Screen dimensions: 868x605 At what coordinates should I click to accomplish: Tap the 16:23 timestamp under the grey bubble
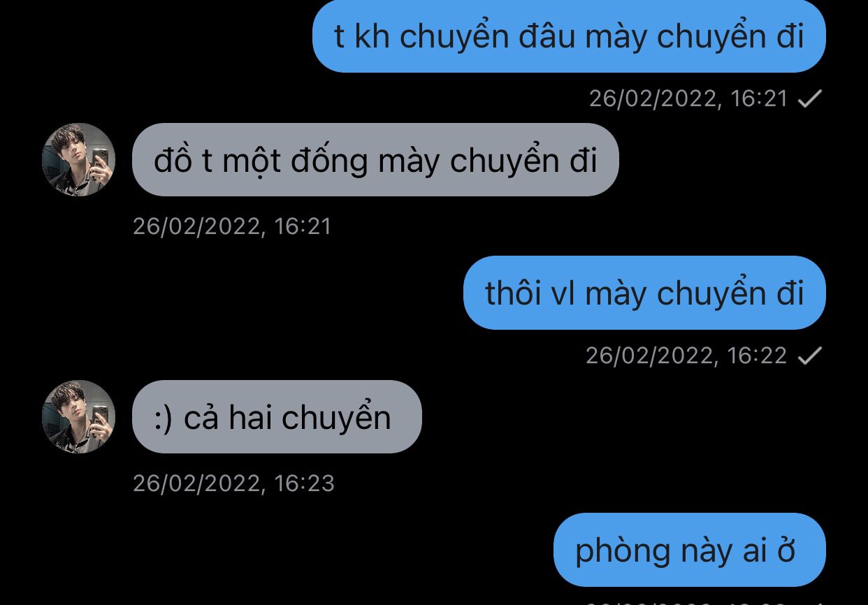(234, 483)
